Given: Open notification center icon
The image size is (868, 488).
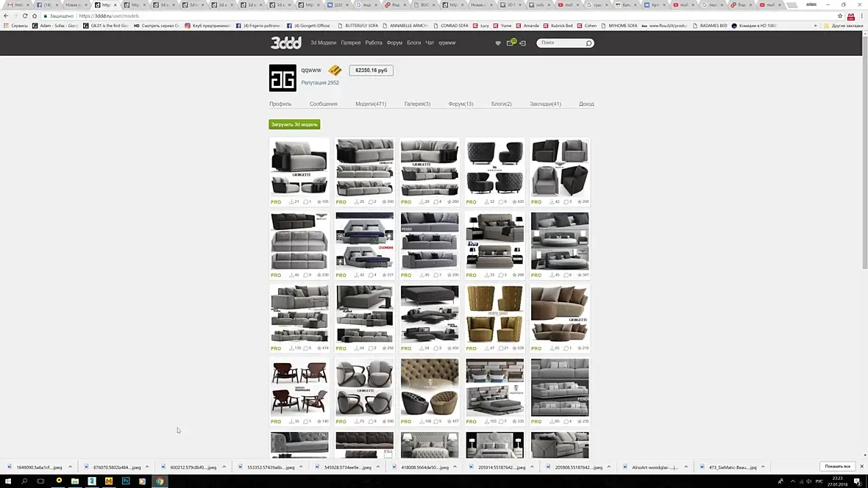Looking at the screenshot, I should pos(858,481).
